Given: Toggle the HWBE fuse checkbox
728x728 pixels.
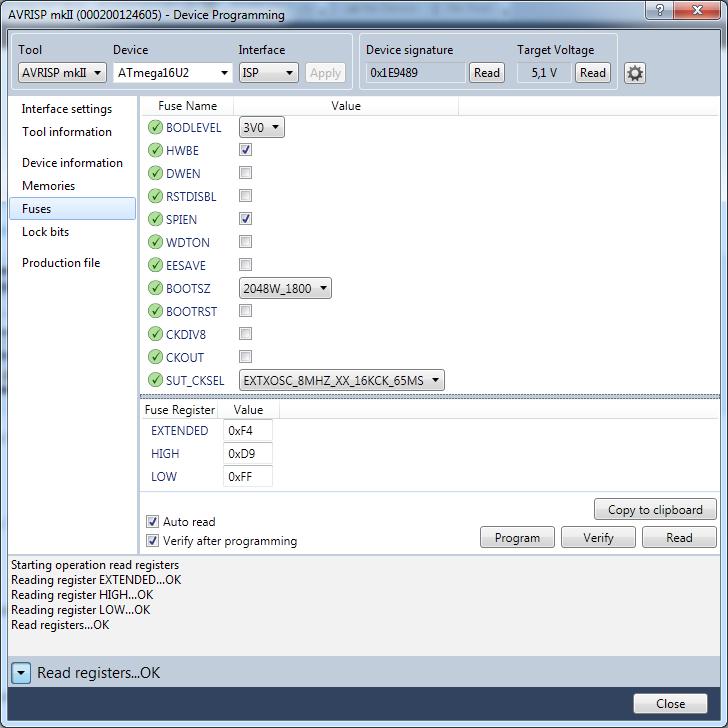Looking at the screenshot, I should [x=246, y=150].
